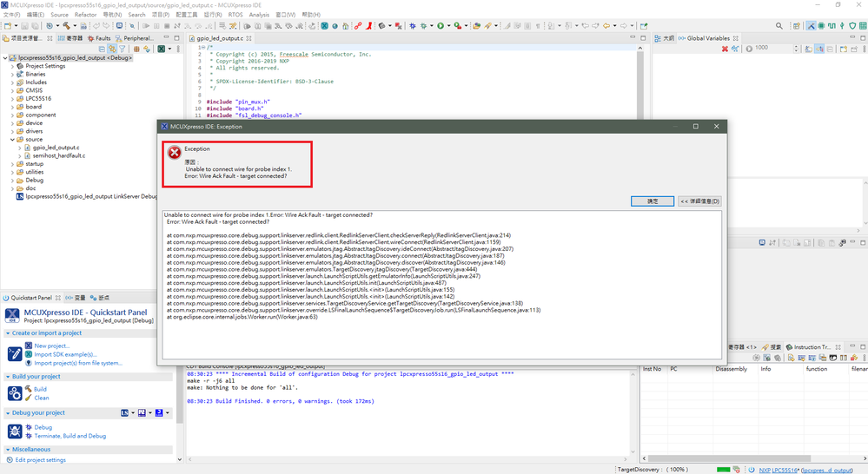Screen dimensions: 868x474
Task: Click the Quickstart Build hammer icon
Action: [x=28, y=389]
